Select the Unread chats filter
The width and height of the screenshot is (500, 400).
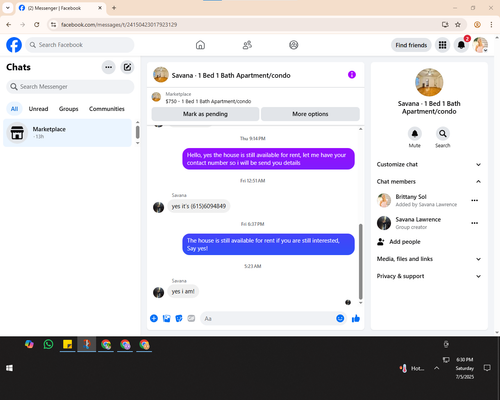pos(38,109)
